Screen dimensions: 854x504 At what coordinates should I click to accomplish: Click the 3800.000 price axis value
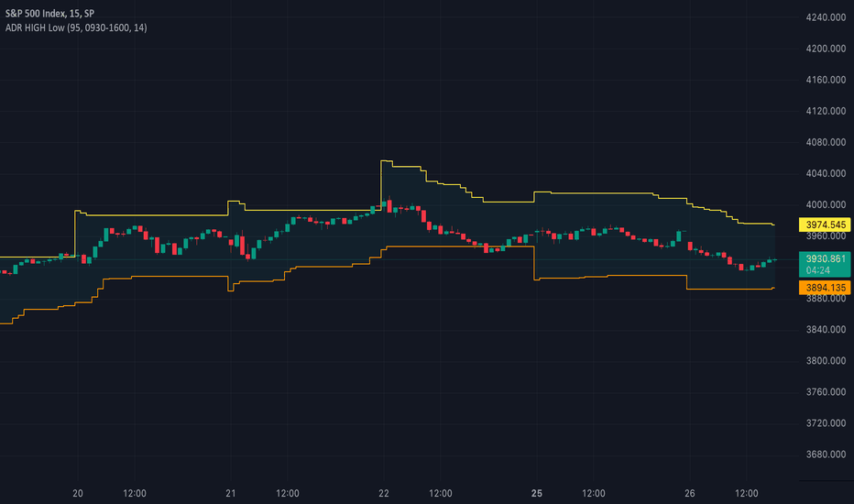(826, 361)
